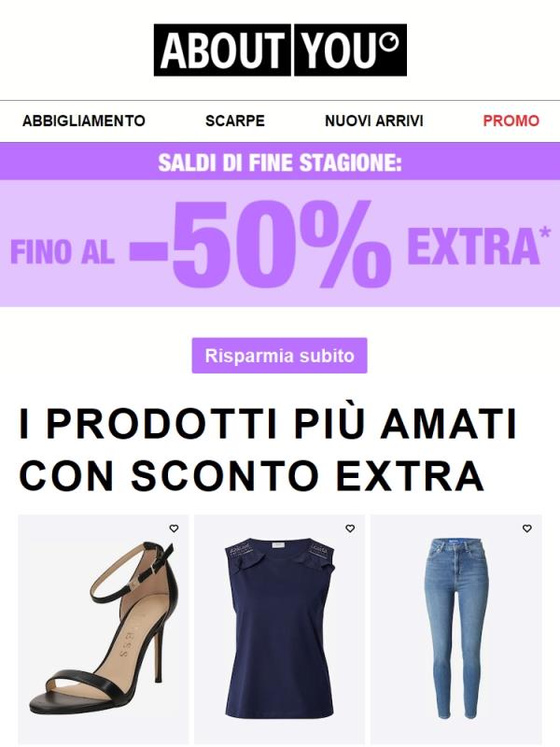Click the asterisk after EXTRA in banner
The image size is (560, 747).
click(546, 233)
